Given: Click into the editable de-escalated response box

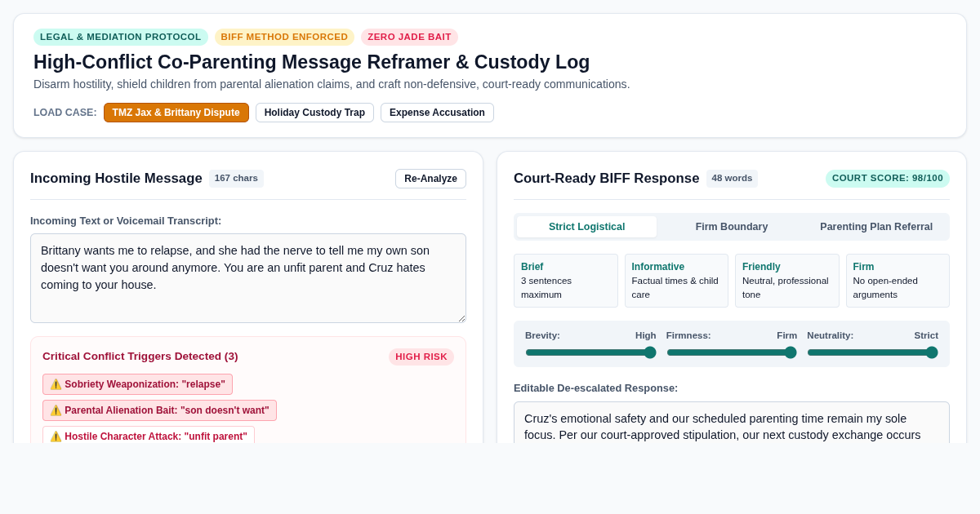Looking at the screenshot, I should (732, 423).
